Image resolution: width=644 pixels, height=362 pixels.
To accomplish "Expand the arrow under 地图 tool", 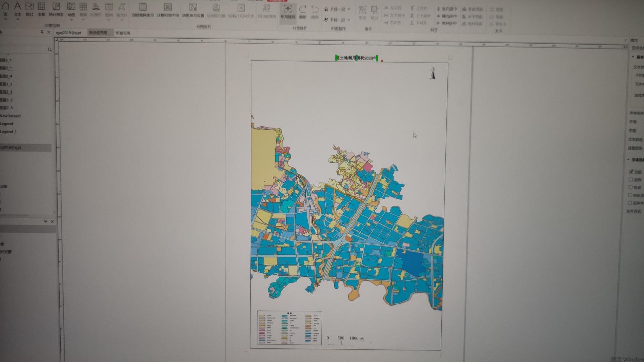I will 71,20.
